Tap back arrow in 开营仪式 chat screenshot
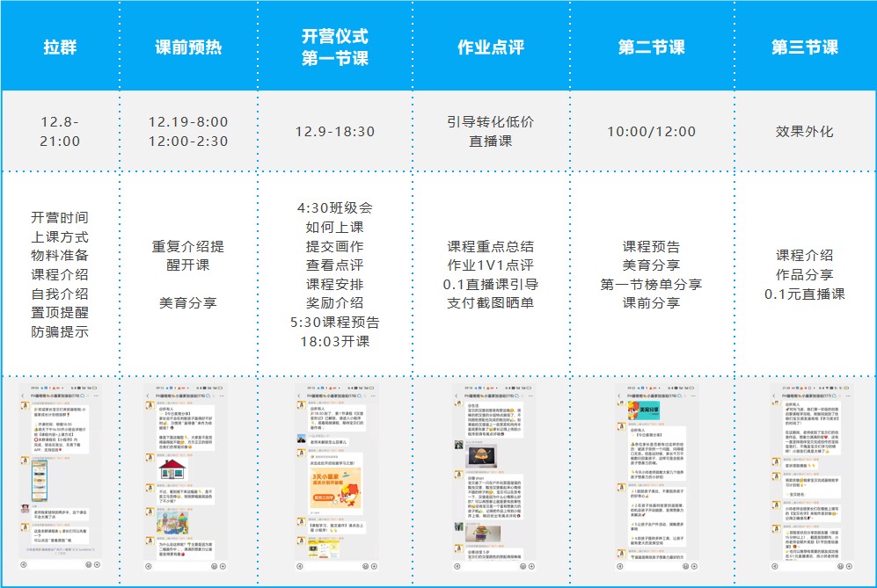 299,396
